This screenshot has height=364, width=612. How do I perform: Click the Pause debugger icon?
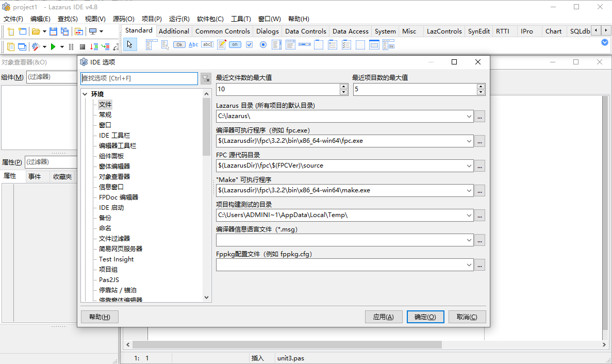click(71, 47)
